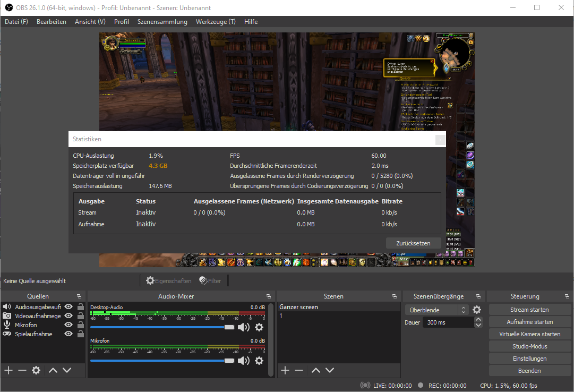The image size is (574, 392).
Task: Select scene 1 in the Szenen list
Action: point(339,316)
